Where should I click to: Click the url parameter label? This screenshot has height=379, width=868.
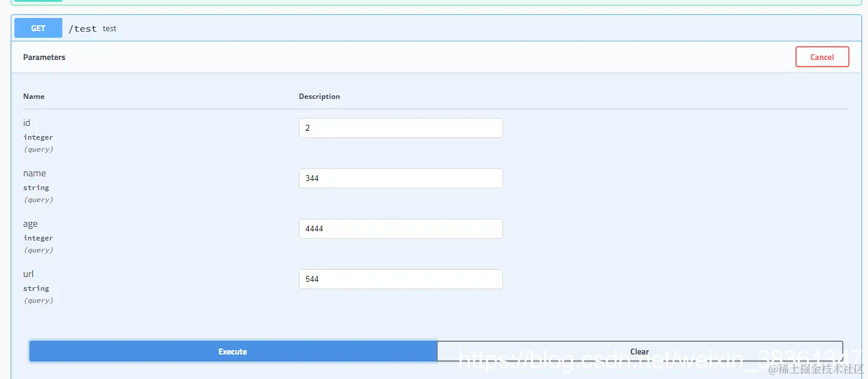click(28, 274)
